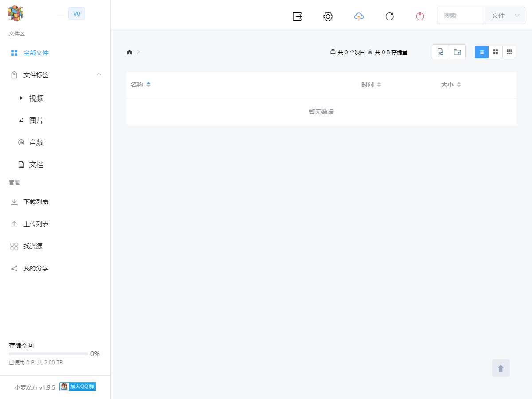This screenshot has width=532, height=399.
Task: Expand the 视频 tag tree
Action: (x=21, y=98)
